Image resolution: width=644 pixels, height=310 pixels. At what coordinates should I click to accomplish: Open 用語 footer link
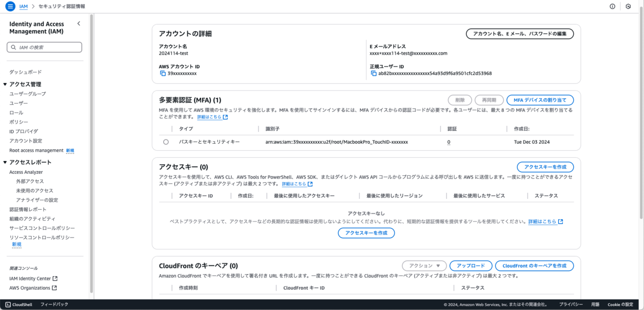coord(596,305)
